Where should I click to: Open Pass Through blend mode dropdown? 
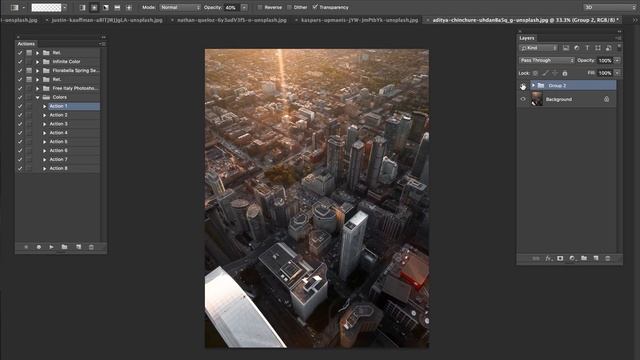pyautogui.click(x=547, y=60)
